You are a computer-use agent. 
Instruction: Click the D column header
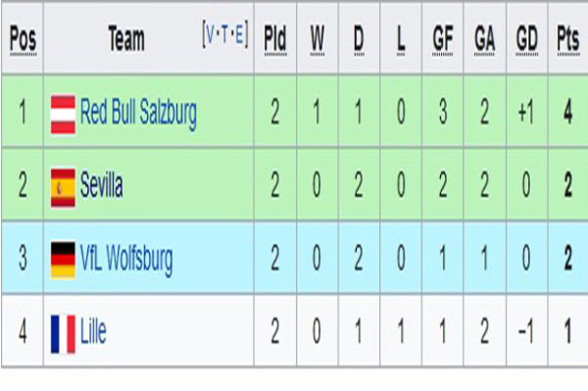(x=359, y=40)
